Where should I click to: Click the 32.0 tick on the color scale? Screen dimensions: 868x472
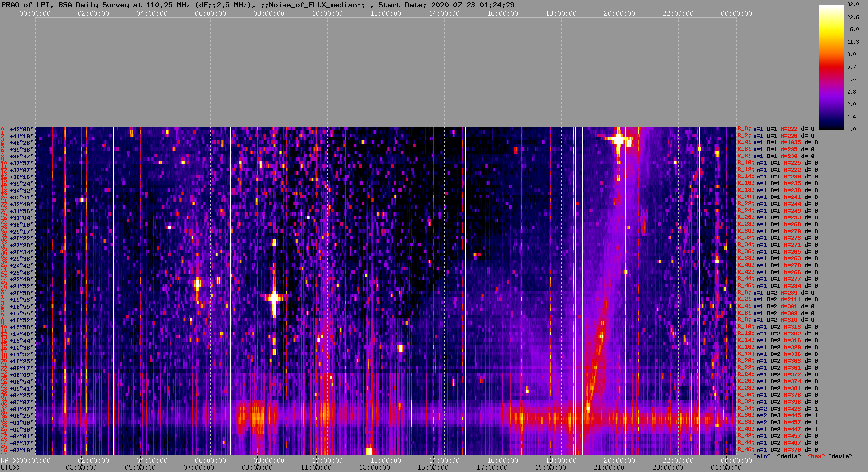click(x=853, y=4)
